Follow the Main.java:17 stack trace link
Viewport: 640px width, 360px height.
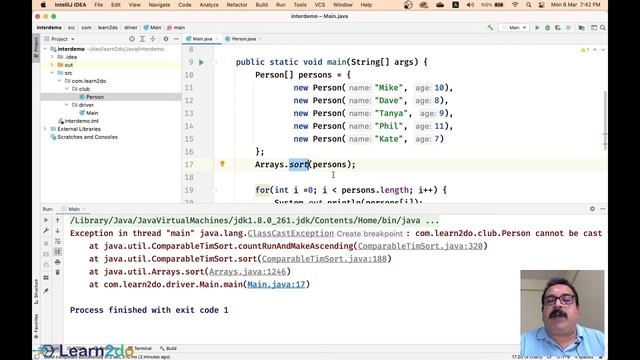tap(276, 284)
